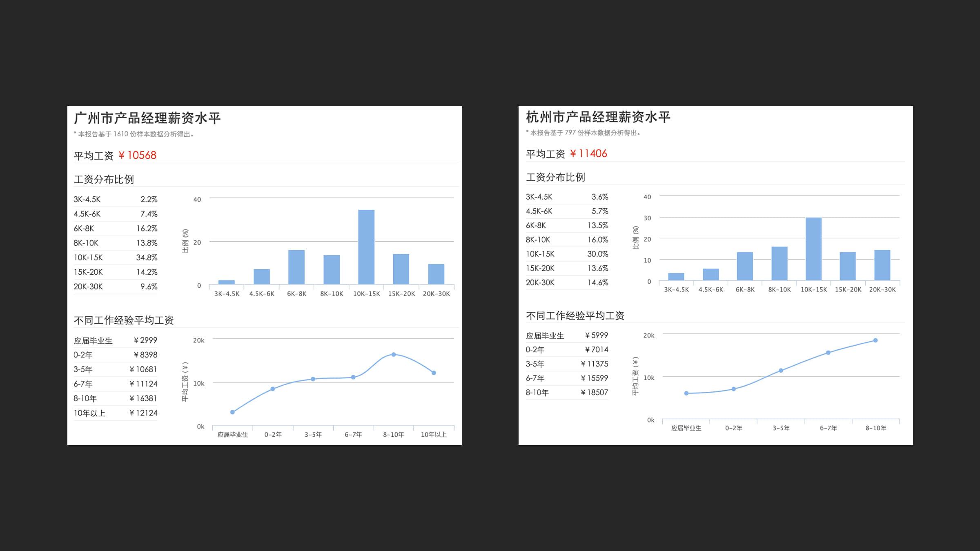
Task: Select the ¥18507 salary value
Action: [x=595, y=393]
